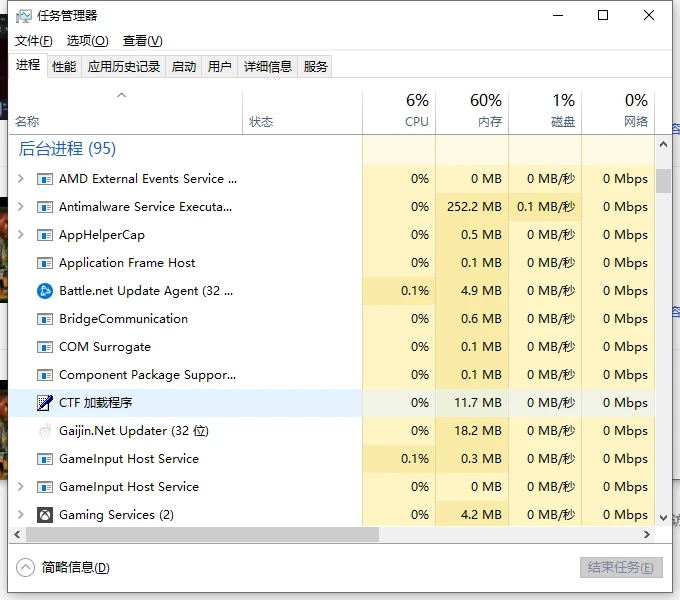The height and width of the screenshot is (600, 680).
Task: Open the 文件(F) menu
Action: [x=33, y=41]
